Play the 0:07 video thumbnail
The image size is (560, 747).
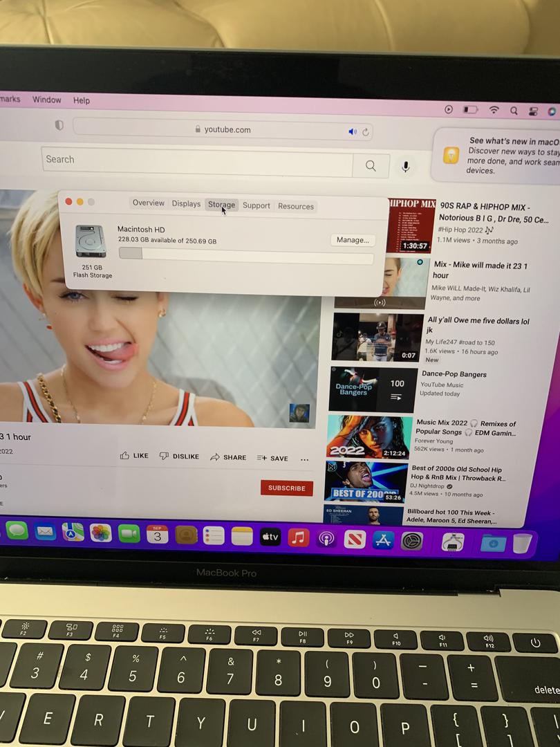(377, 337)
